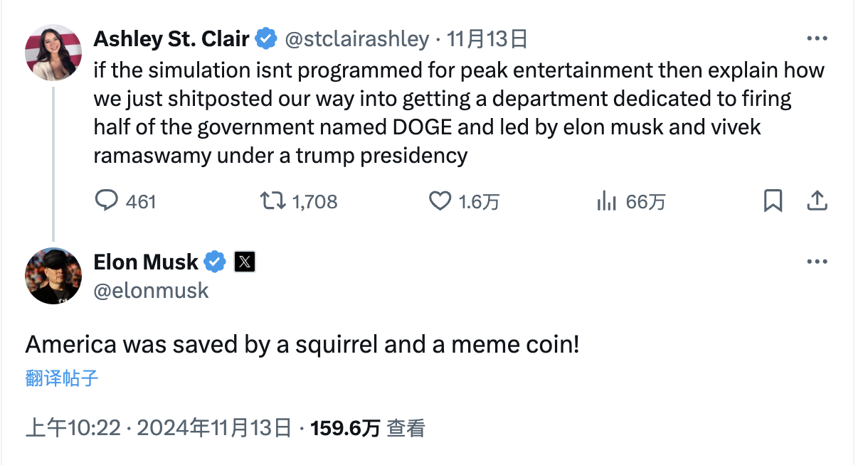This screenshot has height=465, width=868.
Task: Click the 上午10:22 timestamp on Elon's post
Action: coord(73,428)
